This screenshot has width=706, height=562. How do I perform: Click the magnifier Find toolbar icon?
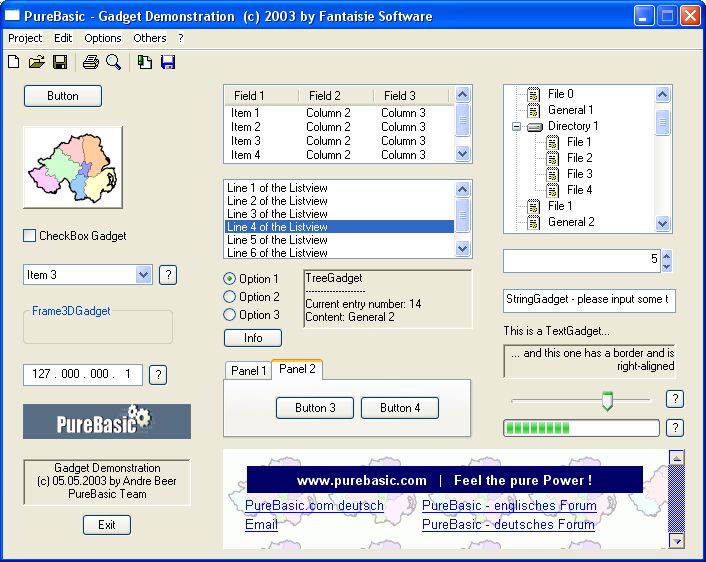113,62
